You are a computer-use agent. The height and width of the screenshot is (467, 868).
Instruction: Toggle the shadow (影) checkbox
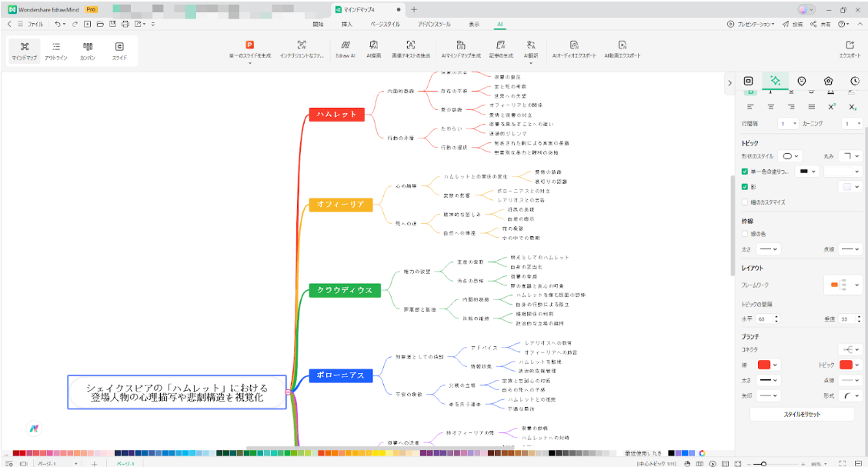pos(745,187)
